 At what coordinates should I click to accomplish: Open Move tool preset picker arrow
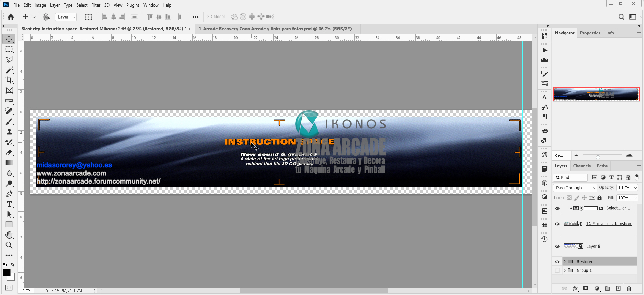point(34,17)
